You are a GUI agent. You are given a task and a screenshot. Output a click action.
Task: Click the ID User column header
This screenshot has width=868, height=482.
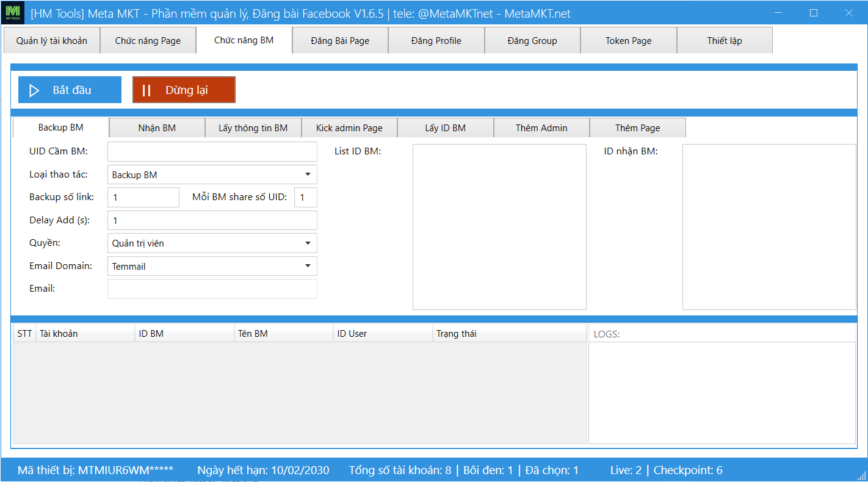(x=383, y=334)
